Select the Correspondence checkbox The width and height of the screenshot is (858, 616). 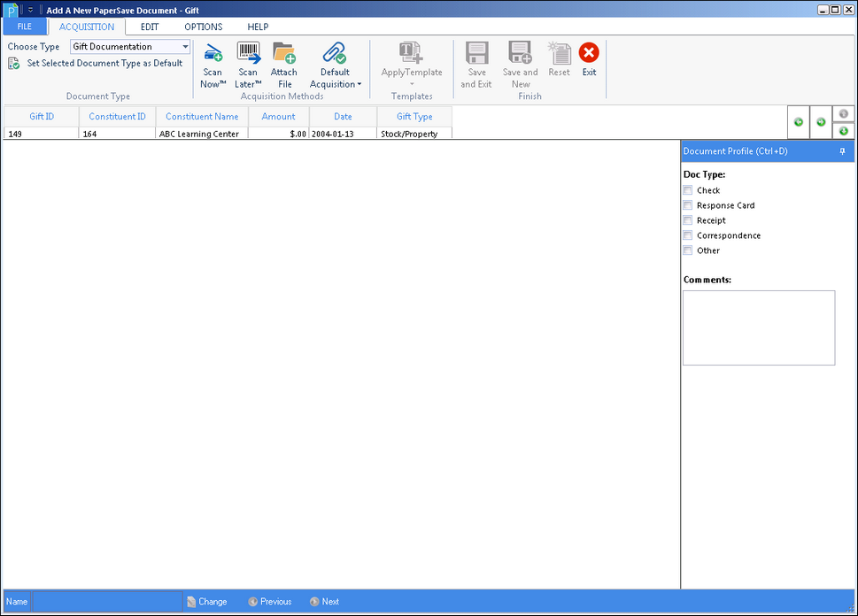tap(688, 235)
